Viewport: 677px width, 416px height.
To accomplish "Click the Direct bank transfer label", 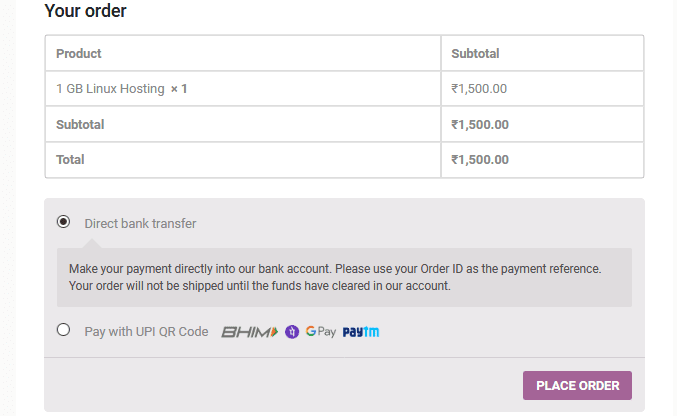I will 140,223.
